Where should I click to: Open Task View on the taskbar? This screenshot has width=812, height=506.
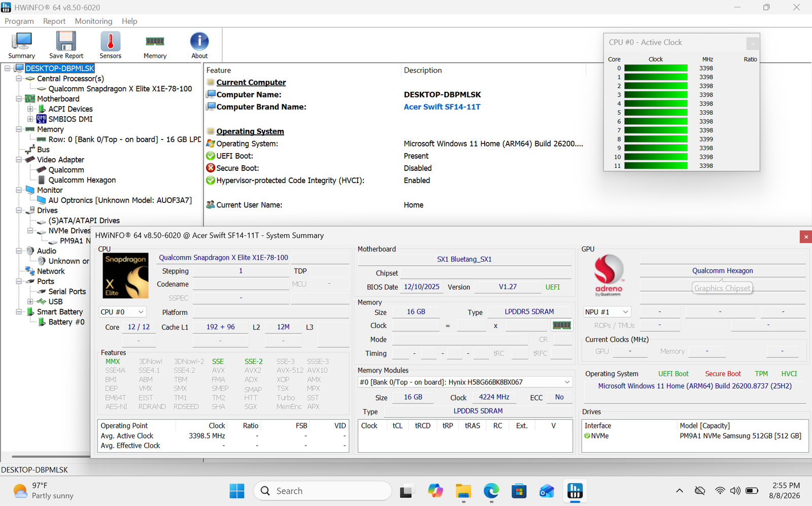[406, 491]
